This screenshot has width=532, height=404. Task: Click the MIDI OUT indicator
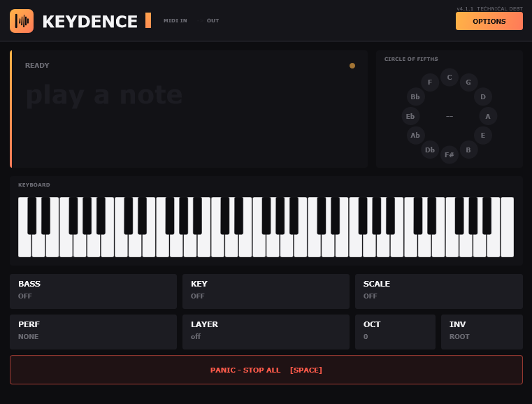pos(213,21)
